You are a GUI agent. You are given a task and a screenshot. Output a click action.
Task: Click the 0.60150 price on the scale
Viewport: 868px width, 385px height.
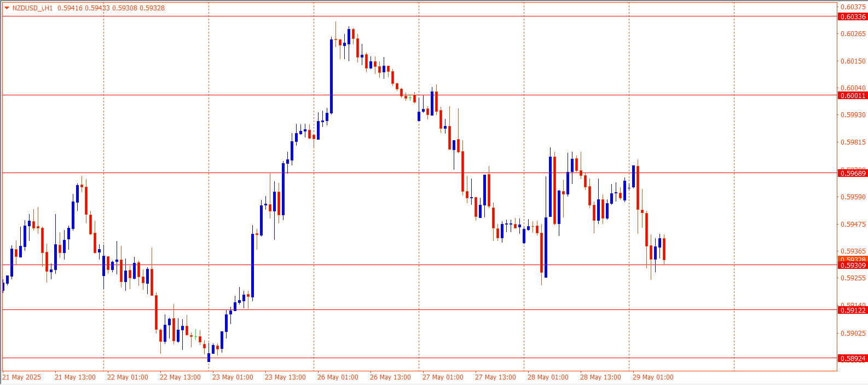[853, 61]
